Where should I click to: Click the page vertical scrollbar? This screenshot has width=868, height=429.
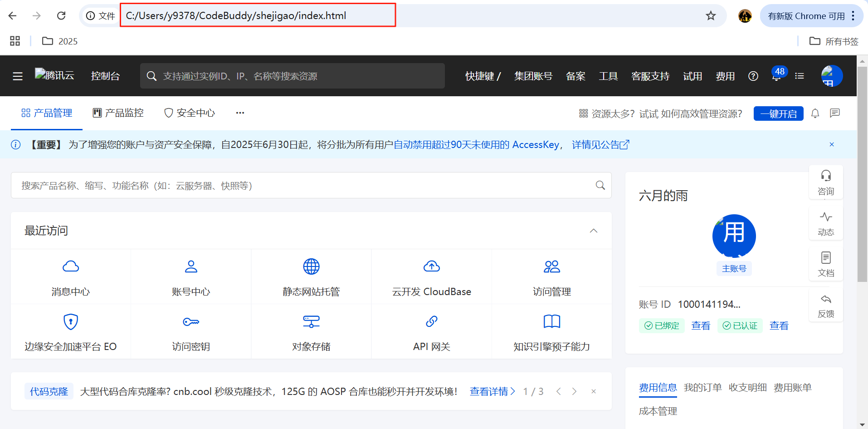pos(862,175)
